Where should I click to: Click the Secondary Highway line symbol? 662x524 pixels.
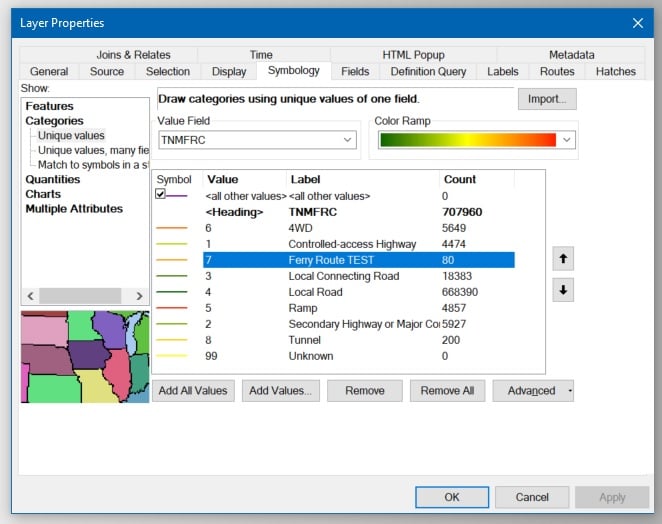[x=171, y=324]
